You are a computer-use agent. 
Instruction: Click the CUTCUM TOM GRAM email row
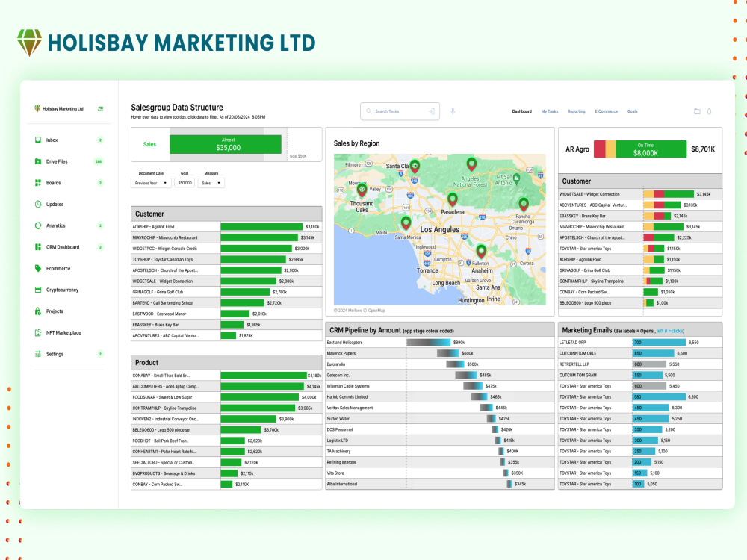(640, 376)
